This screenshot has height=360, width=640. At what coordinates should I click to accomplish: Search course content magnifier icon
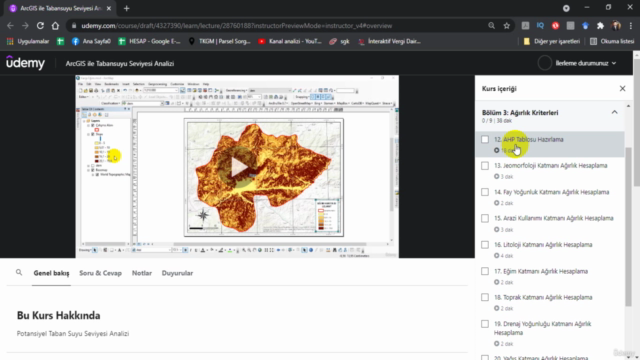pyautogui.click(x=19, y=272)
